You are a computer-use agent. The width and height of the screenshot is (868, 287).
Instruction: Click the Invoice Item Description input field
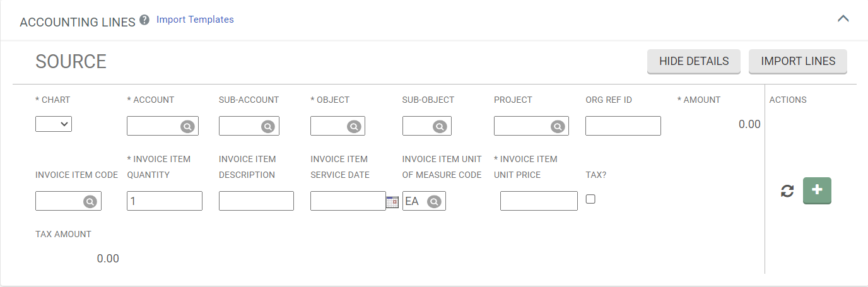256,201
